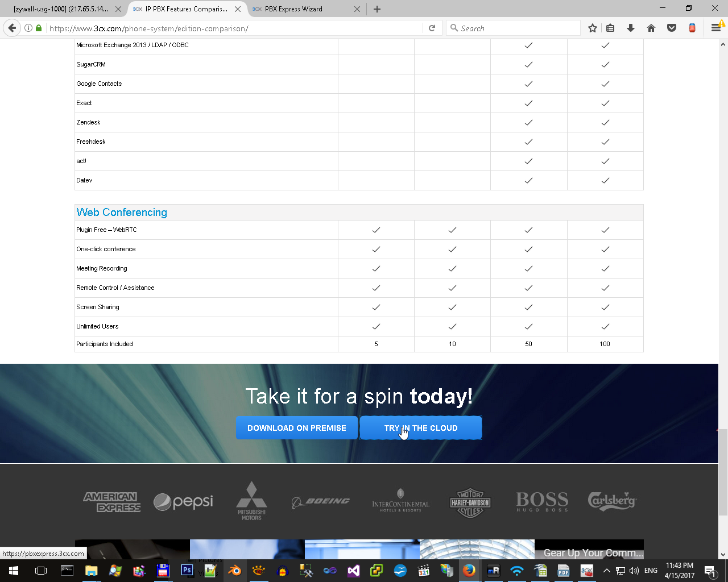Image resolution: width=728 pixels, height=582 pixels.
Task: Switch to the PBX Express Wizard tab
Action: coord(306,9)
